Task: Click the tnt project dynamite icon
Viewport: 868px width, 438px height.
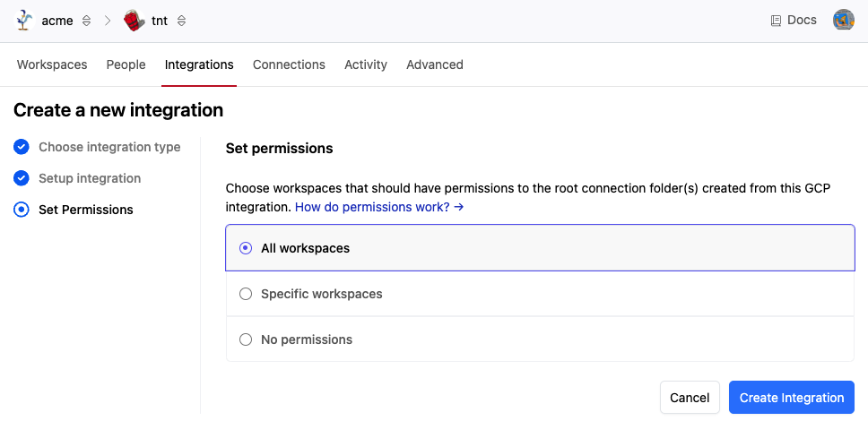Action: click(135, 21)
